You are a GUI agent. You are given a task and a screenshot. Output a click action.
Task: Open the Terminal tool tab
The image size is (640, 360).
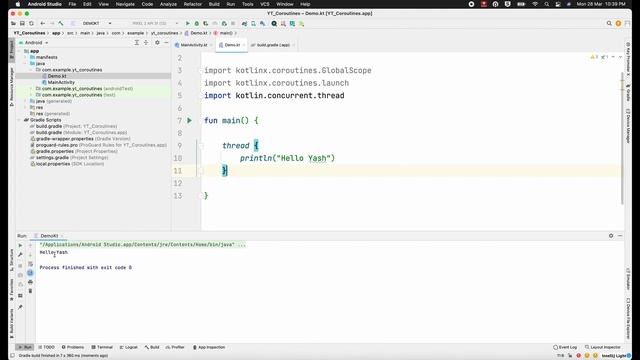(102, 347)
